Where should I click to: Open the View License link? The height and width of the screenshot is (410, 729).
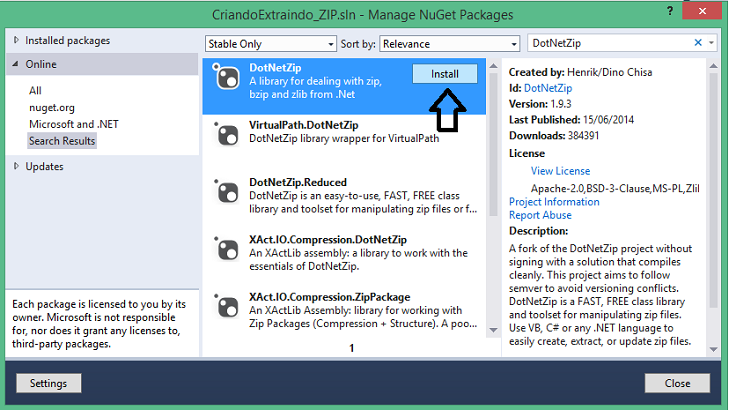coord(560,171)
